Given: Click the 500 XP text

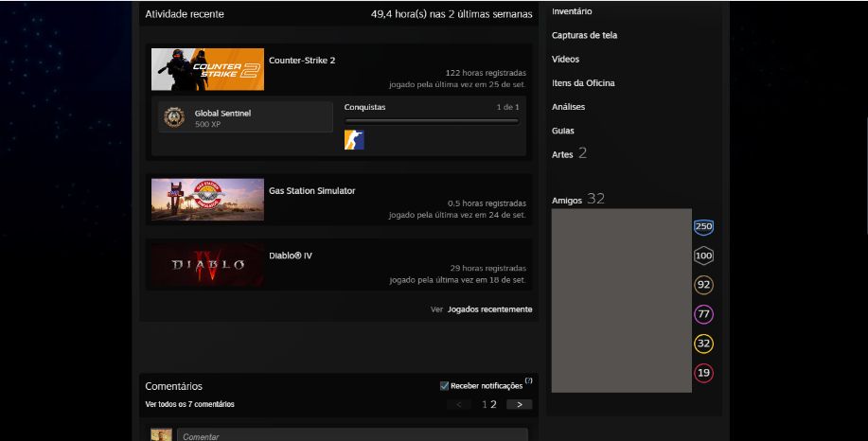Looking at the screenshot, I should click(x=207, y=124).
